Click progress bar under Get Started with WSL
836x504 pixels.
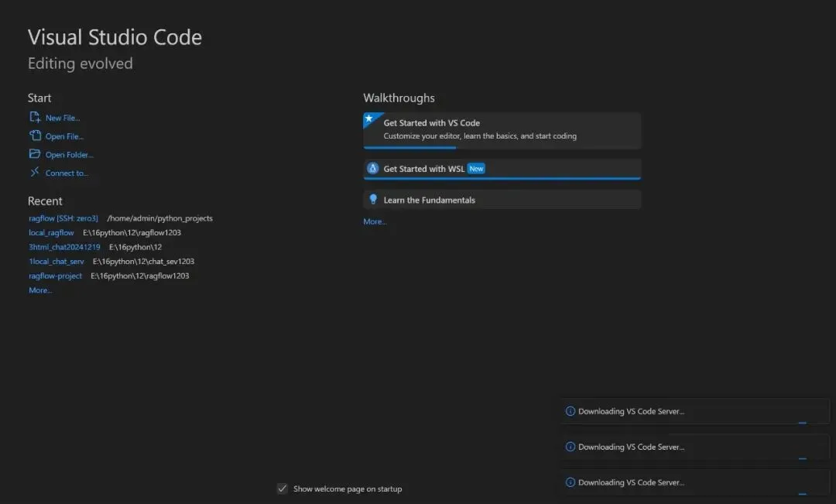pyautogui.click(x=502, y=179)
